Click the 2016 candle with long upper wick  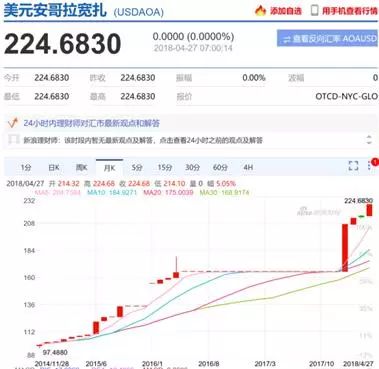tap(176, 267)
